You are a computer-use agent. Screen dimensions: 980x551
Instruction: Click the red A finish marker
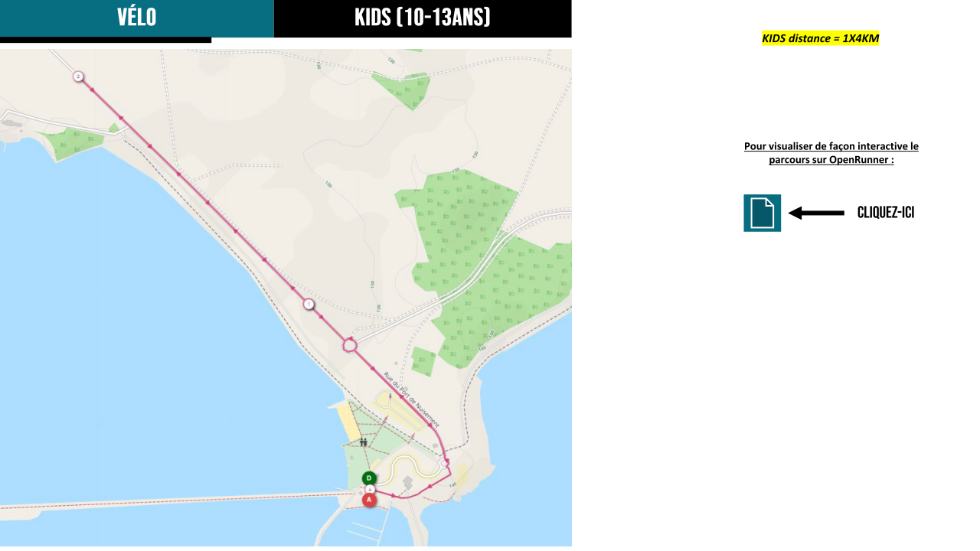pyautogui.click(x=370, y=500)
